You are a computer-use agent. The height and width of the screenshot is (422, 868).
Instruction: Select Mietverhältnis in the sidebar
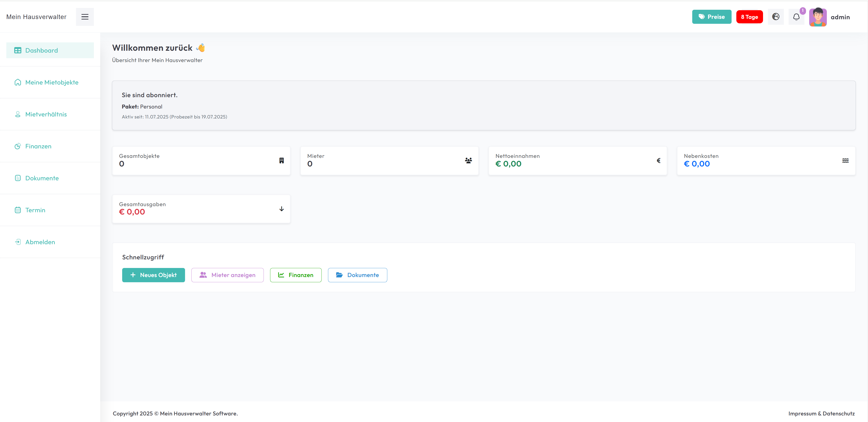click(46, 114)
